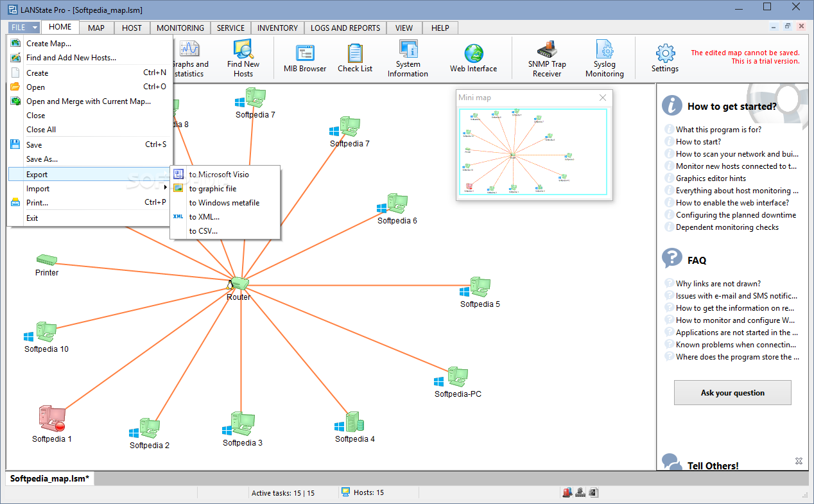
Task: Open the MONITORING ribbon tab
Action: pos(180,28)
